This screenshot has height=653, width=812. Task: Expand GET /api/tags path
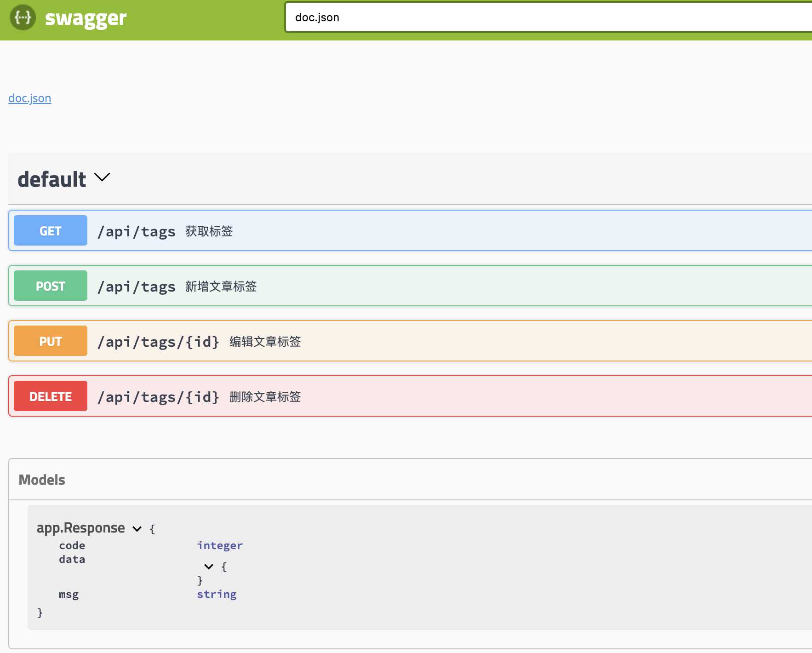click(136, 231)
